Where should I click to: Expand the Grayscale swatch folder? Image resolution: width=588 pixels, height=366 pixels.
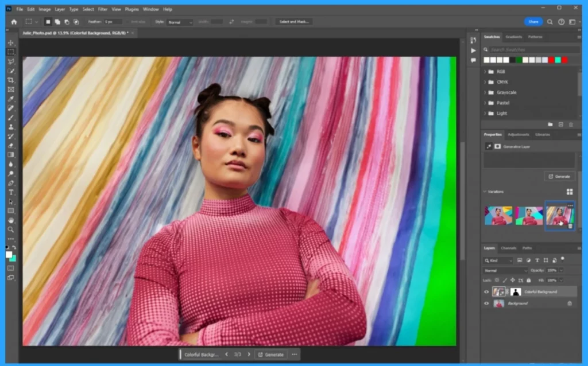(485, 92)
